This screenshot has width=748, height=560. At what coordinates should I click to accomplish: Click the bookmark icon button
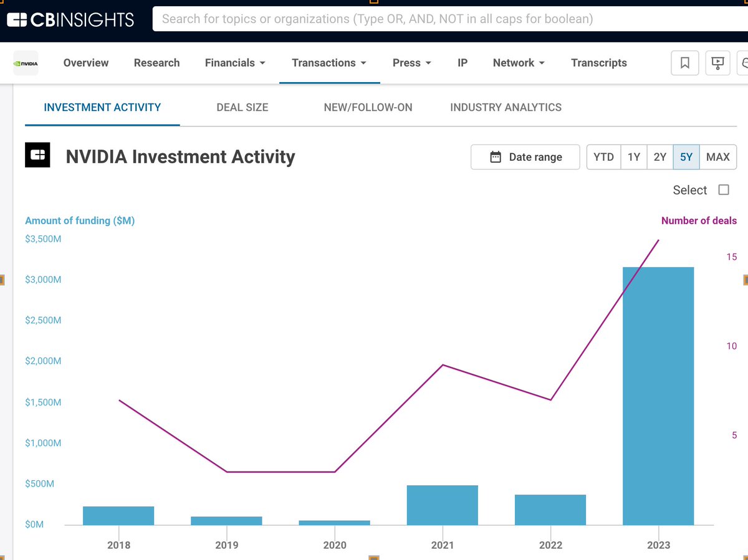(684, 63)
